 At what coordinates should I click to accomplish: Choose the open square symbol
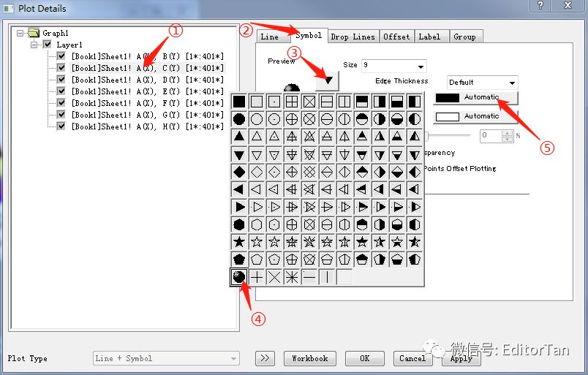coord(257,102)
